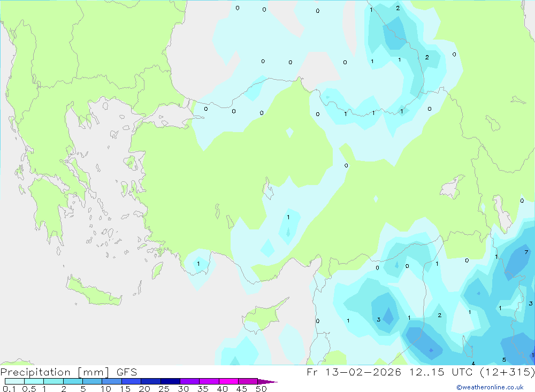
Task: Click the '[mm]' unit label
Action: point(94,372)
